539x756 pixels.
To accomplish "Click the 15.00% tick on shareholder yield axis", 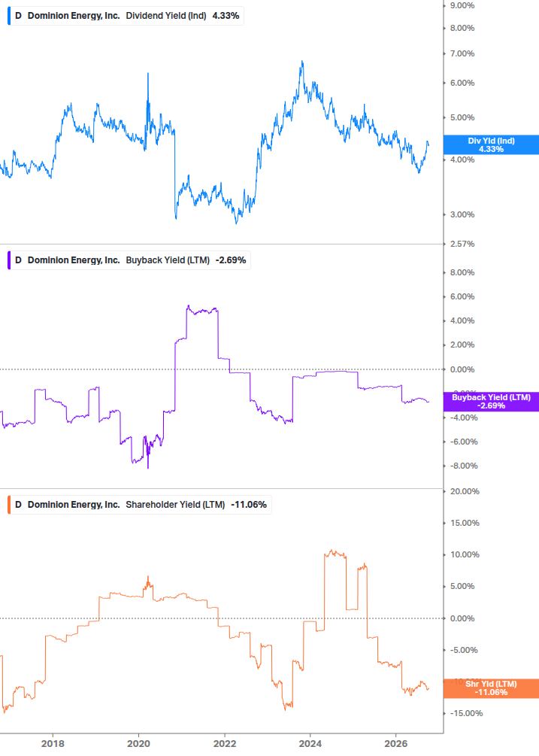I will point(465,523).
